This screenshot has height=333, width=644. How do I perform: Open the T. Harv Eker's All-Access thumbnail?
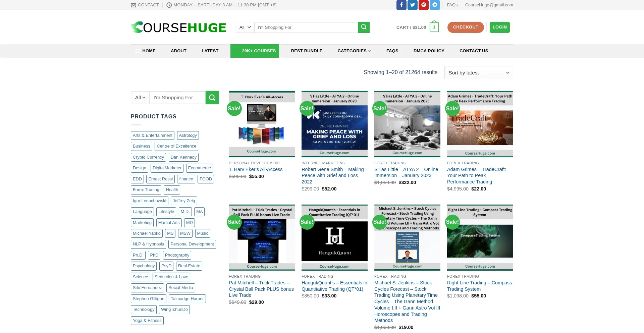(262, 124)
